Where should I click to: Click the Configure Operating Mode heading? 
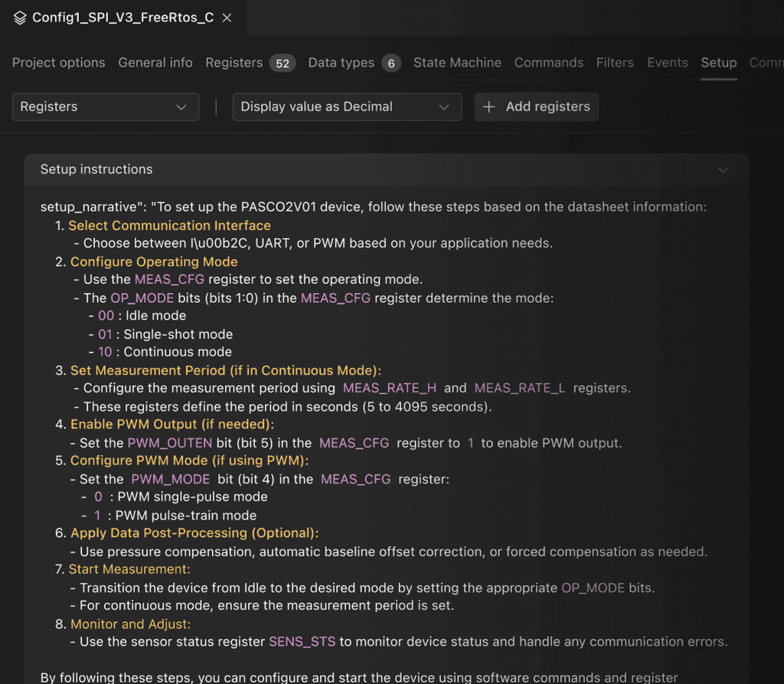(x=154, y=262)
